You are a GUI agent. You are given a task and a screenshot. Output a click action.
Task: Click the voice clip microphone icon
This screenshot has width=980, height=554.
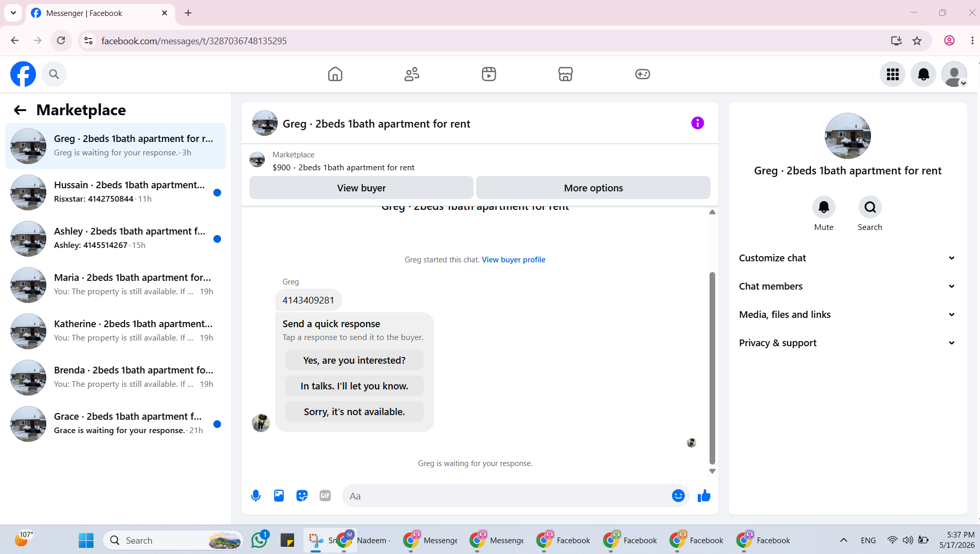[x=256, y=496]
